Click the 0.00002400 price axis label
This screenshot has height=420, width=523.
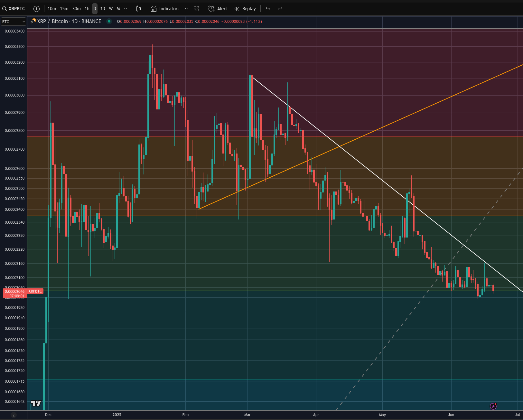click(x=14, y=210)
